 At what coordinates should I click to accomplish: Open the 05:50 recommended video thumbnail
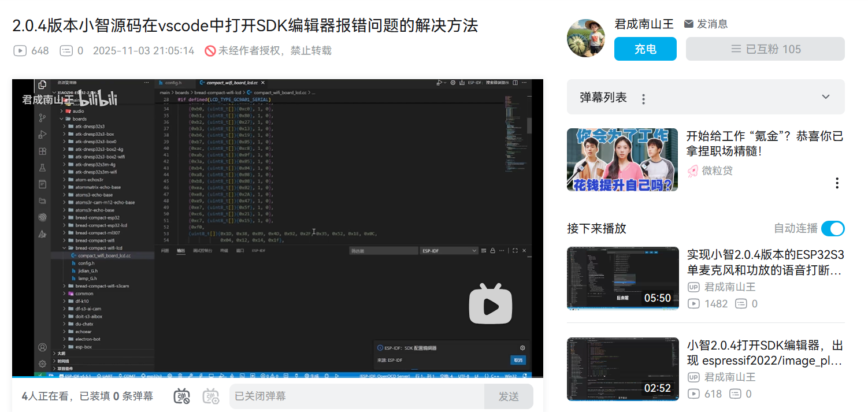pos(622,279)
